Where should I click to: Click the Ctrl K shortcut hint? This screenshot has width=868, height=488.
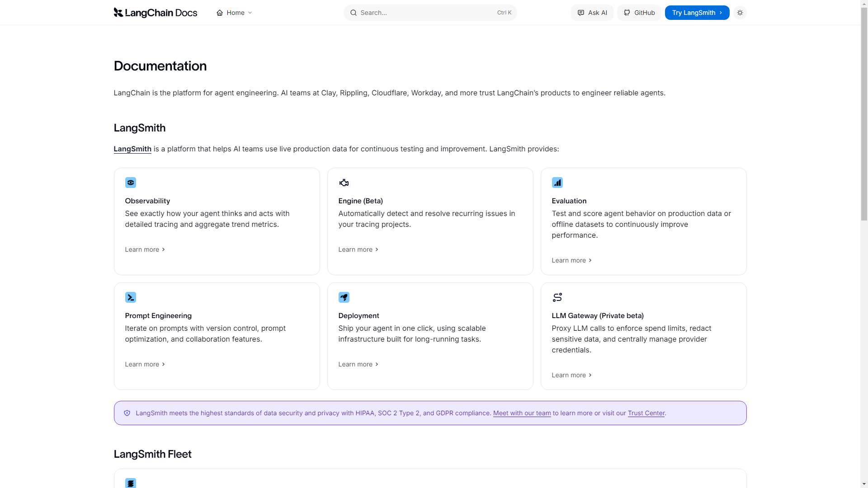click(x=504, y=13)
